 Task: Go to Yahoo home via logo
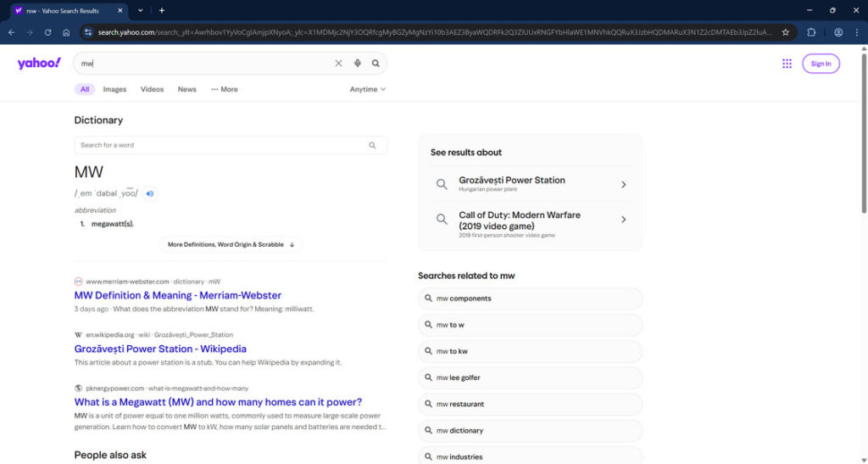[x=39, y=63]
